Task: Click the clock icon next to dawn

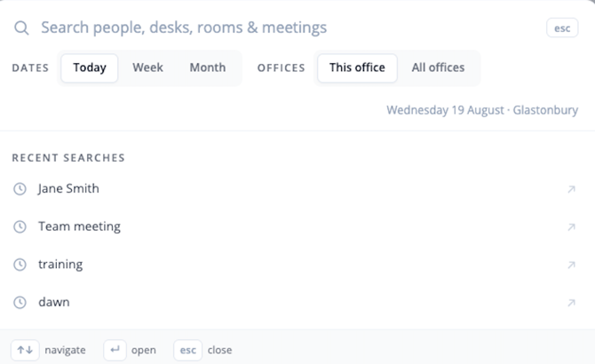Action: coord(20,303)
